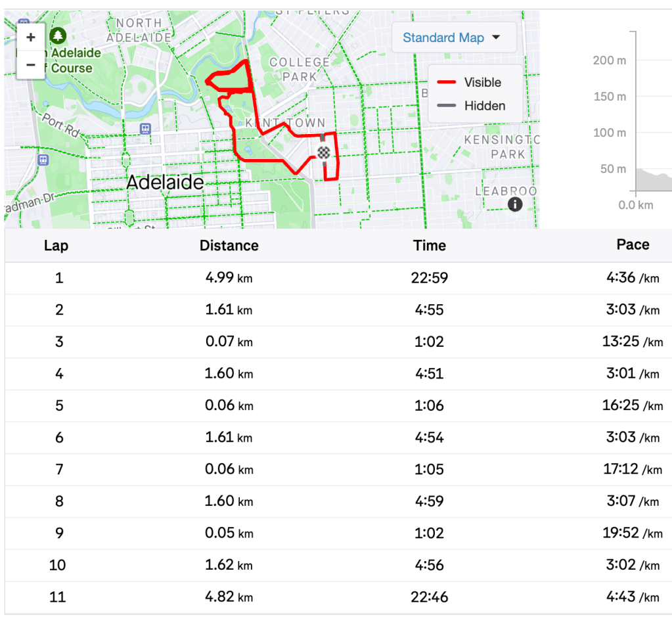Image resolution: width=672 pixels, height=617 pixels.
Task: Click the transit stop icon west of Adelaide
Action: pyautogui.click(x=43, y=160)
